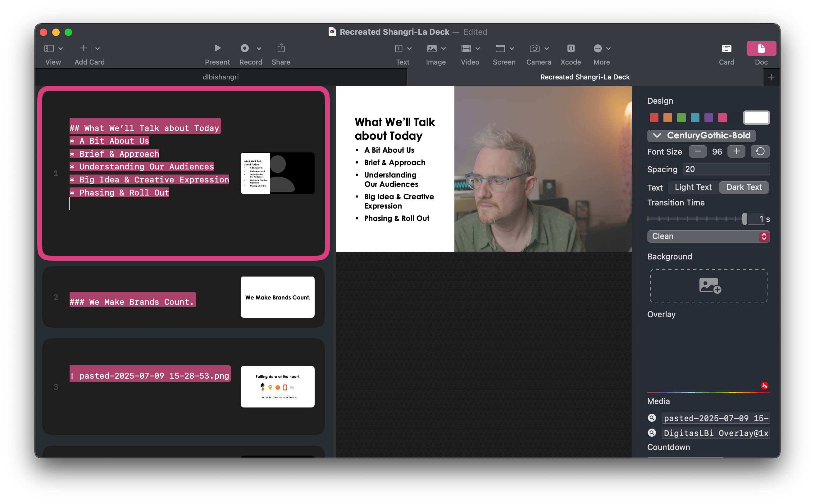Screen dimensions: 815x504
Task: Click '! pasted-2025-07-09 15-28-53.png' card text
Action: tap(150, 376)
